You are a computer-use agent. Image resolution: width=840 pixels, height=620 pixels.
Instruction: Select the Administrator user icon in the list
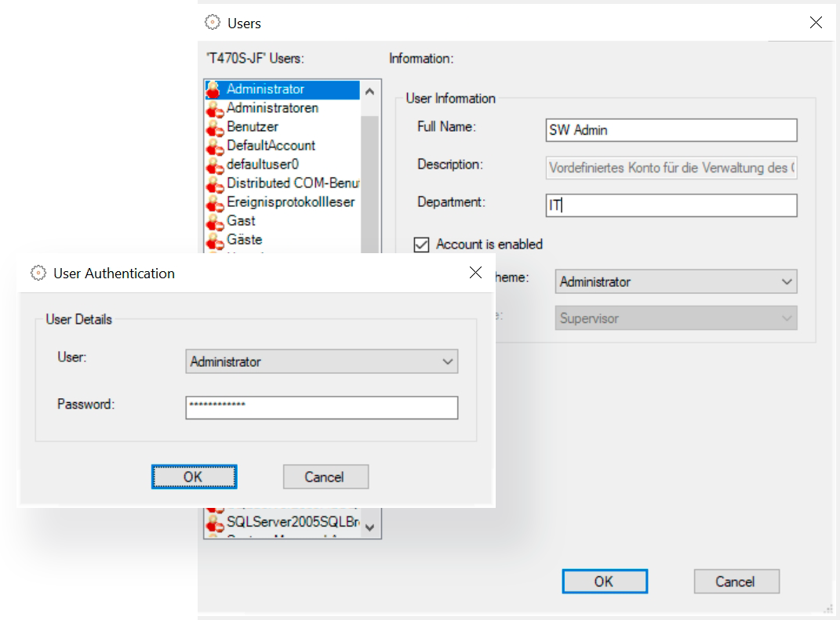click(x=216, y=89)
